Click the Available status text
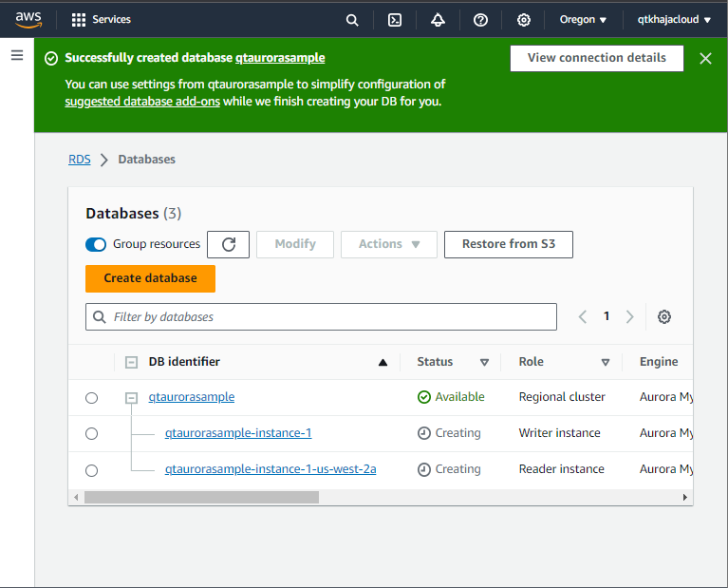Viewport: 728px width, 588px height. [x=459, y=397]
